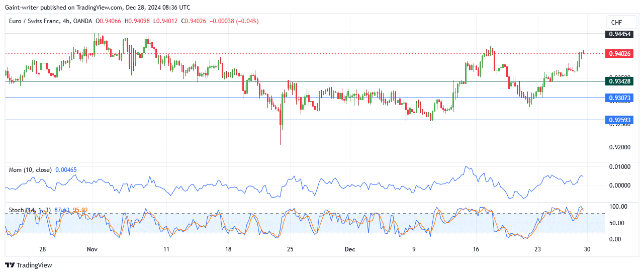Click the 30 date label on time axis
The image size is (644, 274).
587,249
